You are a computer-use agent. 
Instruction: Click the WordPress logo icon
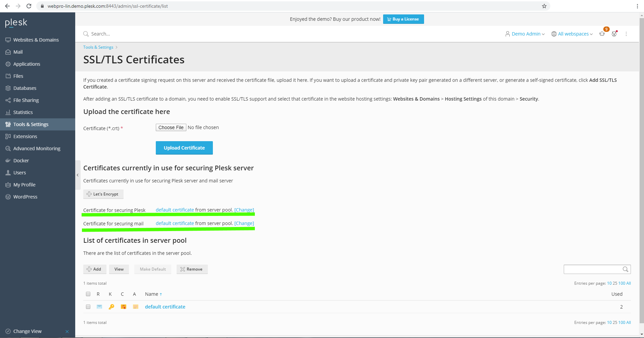[8, 197]
